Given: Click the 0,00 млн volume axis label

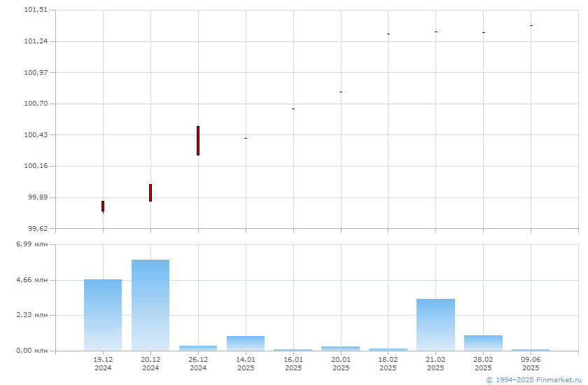Looking at the screenshot, I should [x=32, y=351].
